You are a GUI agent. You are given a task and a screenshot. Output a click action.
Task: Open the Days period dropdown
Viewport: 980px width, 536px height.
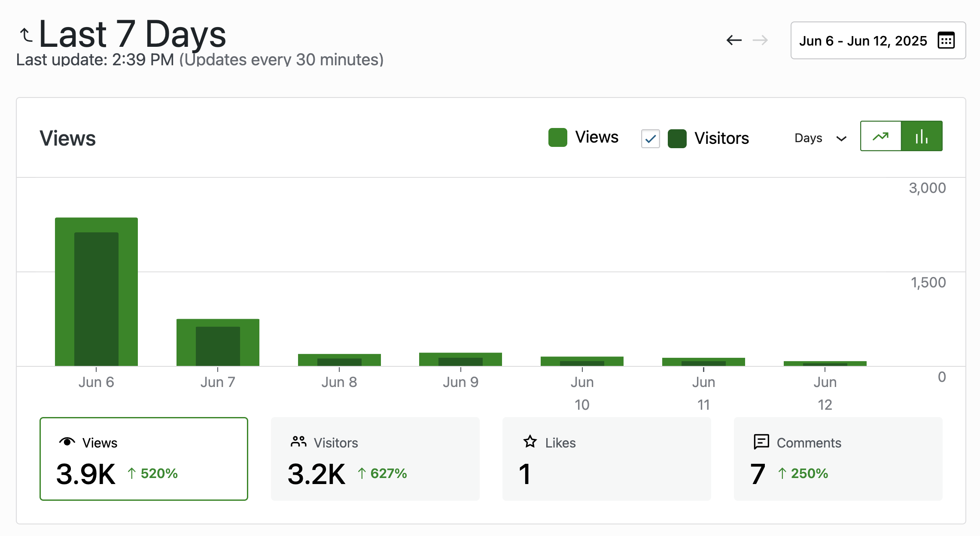pos(809,138)
